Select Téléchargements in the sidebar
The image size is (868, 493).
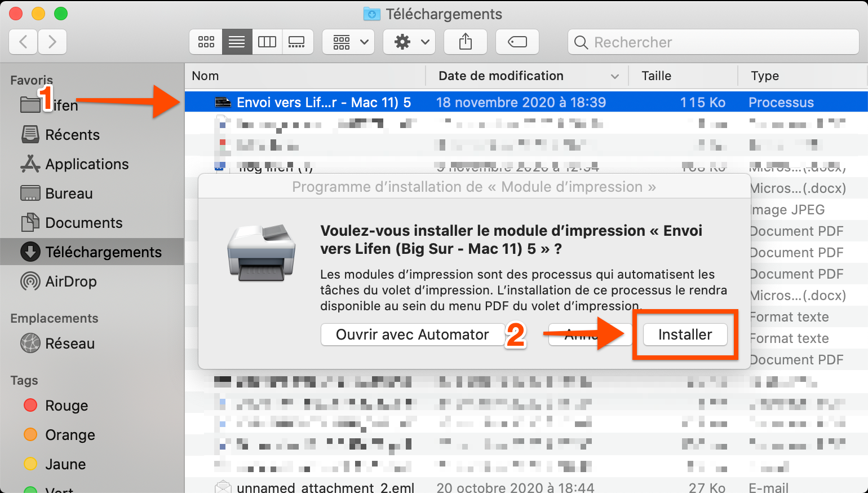tap(92, 252)
